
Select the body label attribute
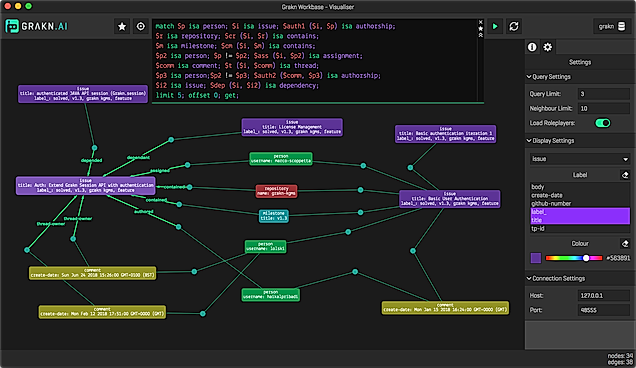(538, 187)
